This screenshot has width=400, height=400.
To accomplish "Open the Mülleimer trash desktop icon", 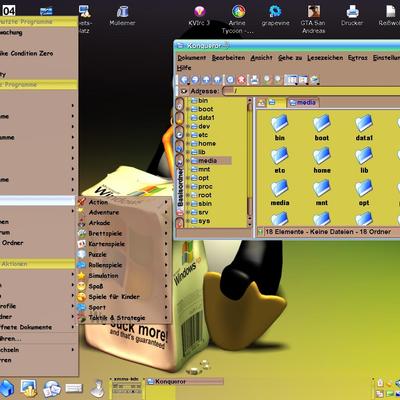I will coord(122,16).
